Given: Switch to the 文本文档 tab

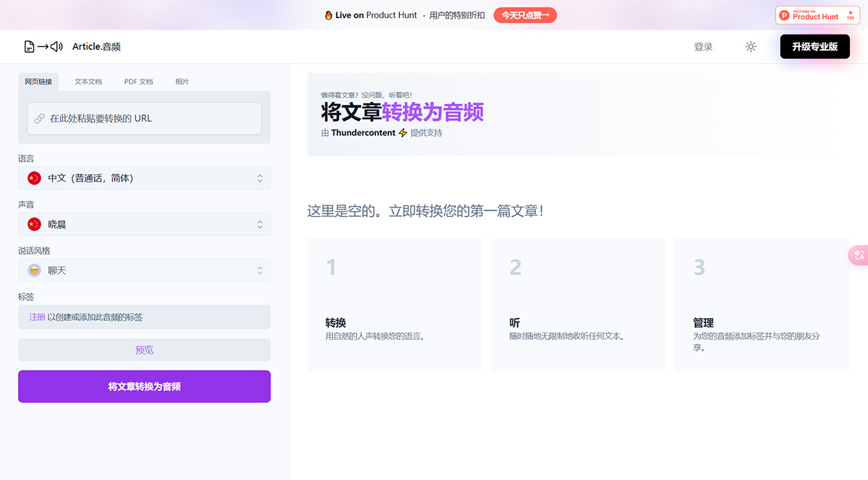Looking at the screenshot, I should coord(88,82).
